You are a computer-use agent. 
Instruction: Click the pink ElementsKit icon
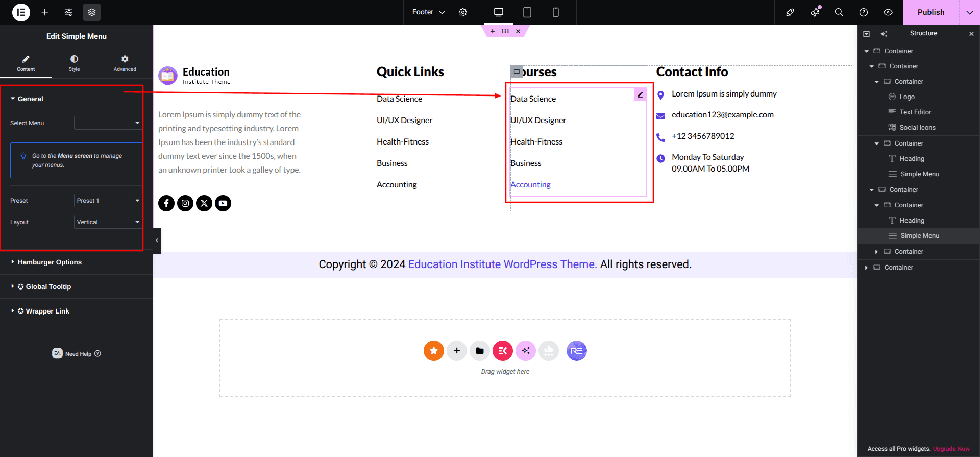click(x=503, y=351)
